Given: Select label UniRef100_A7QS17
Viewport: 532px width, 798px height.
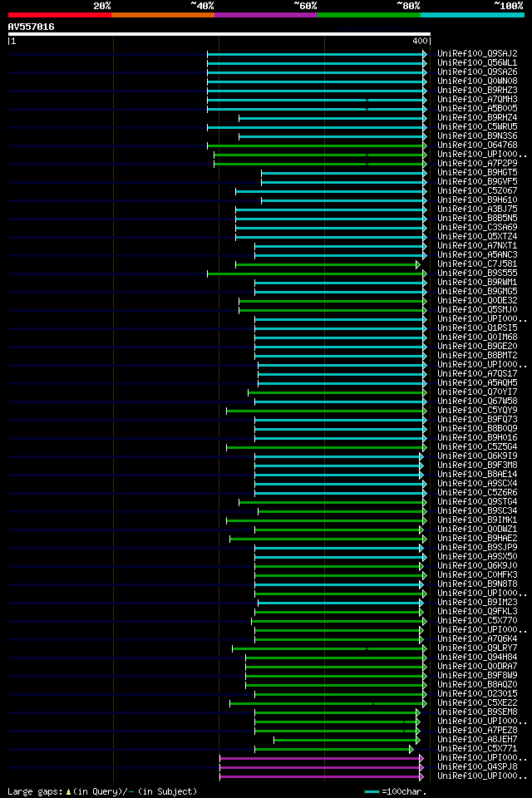Looking at the screenshot, I should (x=477, y=374).
